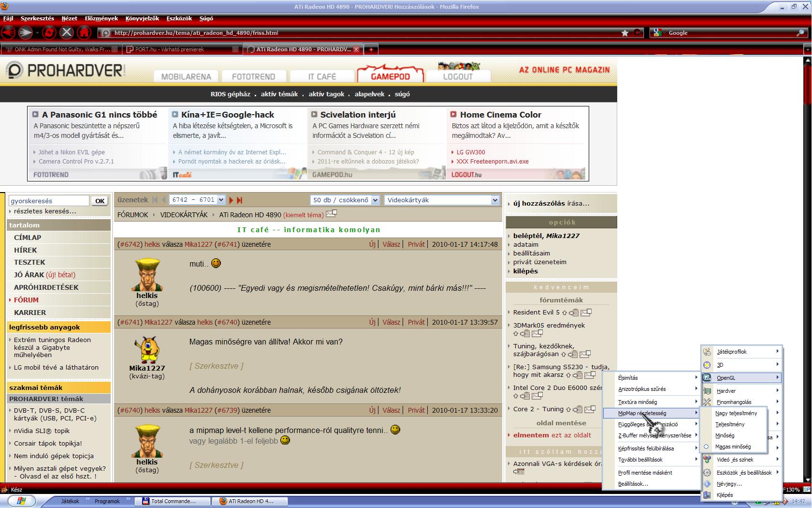The height and width of the screenshot is (508, 812).
Task: Click the search magnifier in Google box
Action: [x=800, y=33]
